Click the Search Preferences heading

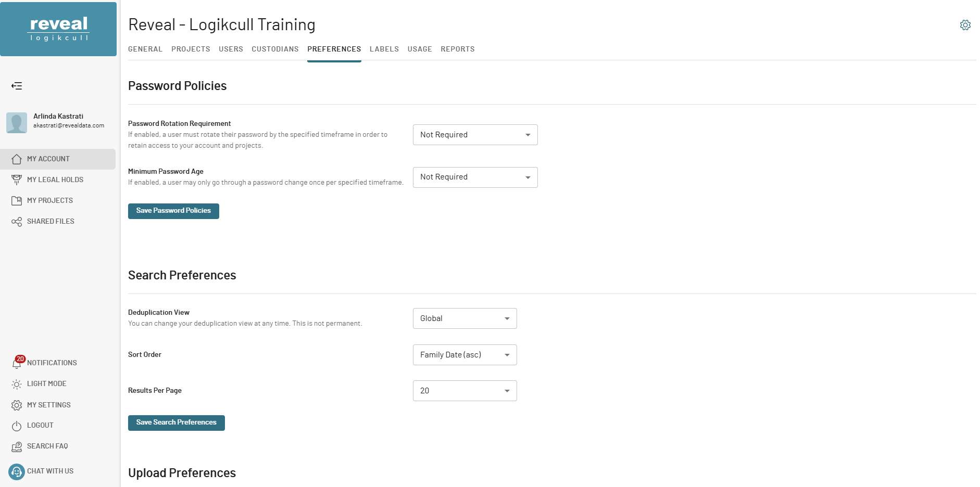pyautogui.click(x=182, y=275)
